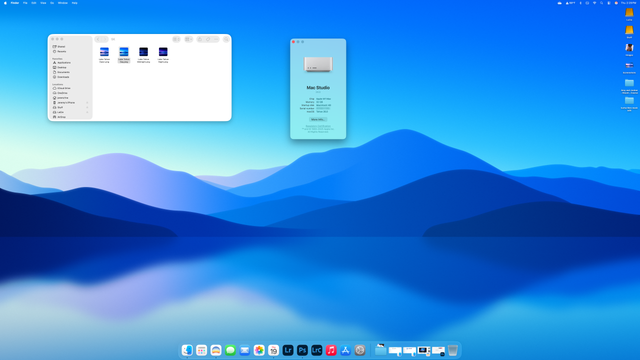
Task: Click the Share button in Finder toolbar
Action: [200, 39]
